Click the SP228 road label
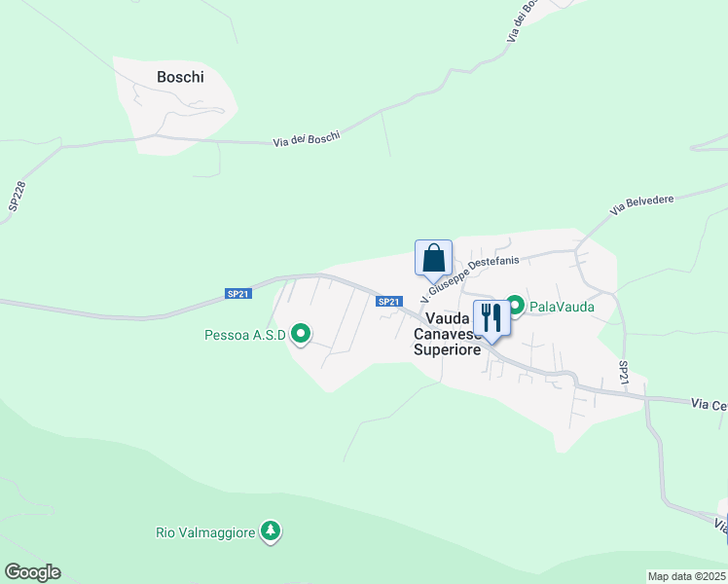Image resolution: width=728 pixels, height=584 pixels. (18, 197)
